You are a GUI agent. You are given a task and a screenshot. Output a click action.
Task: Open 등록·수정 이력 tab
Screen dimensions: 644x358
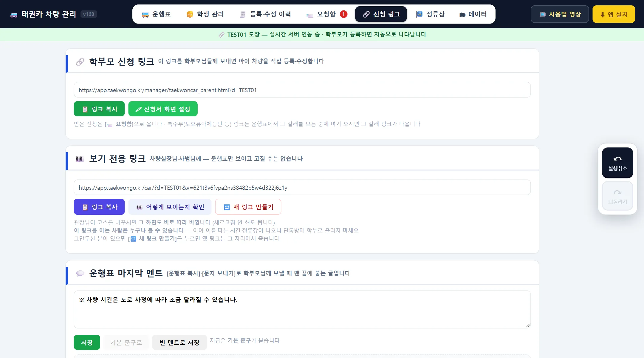point(265,14)
